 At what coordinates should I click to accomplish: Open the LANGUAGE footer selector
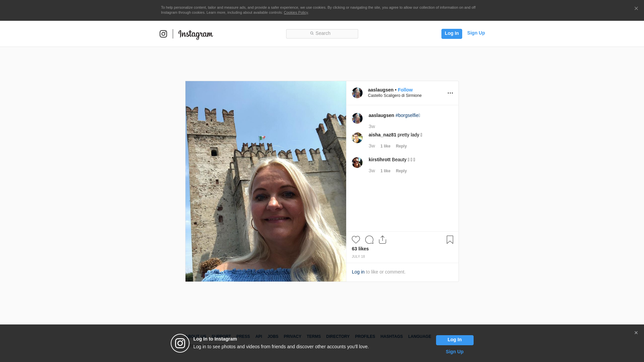click(x=420, y=337)
